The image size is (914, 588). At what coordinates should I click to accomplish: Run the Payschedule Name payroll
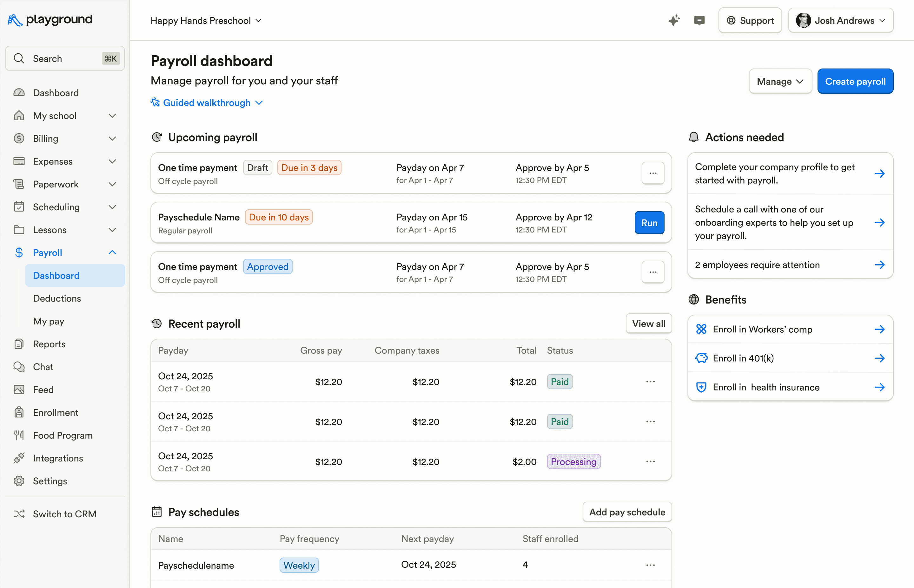[649, 223]
